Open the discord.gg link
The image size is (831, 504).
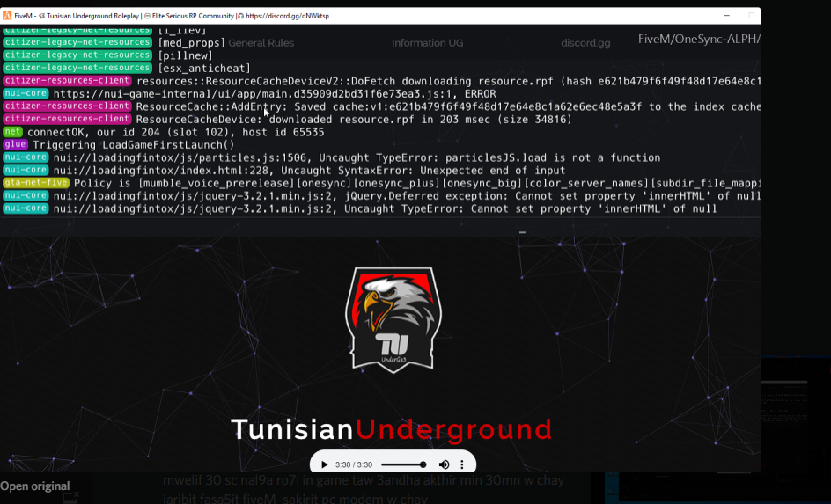click(x=585, y=43)
